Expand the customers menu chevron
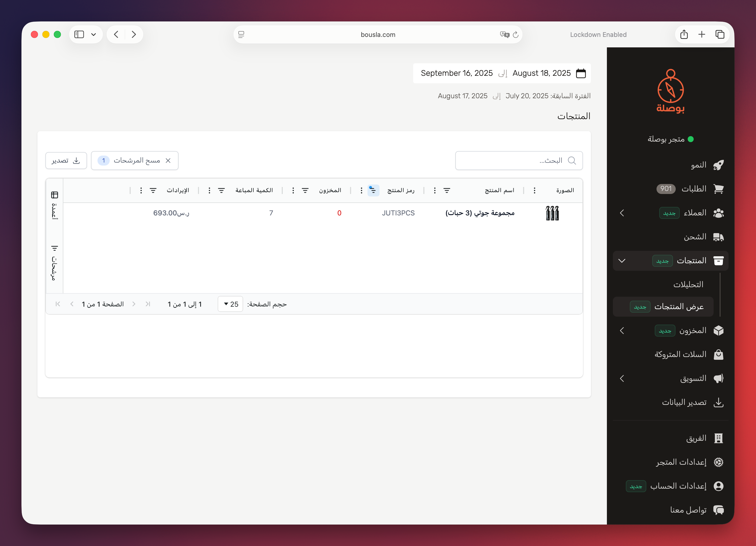The image size is (756, 546). pyautogui.click(x=622, y=213)
